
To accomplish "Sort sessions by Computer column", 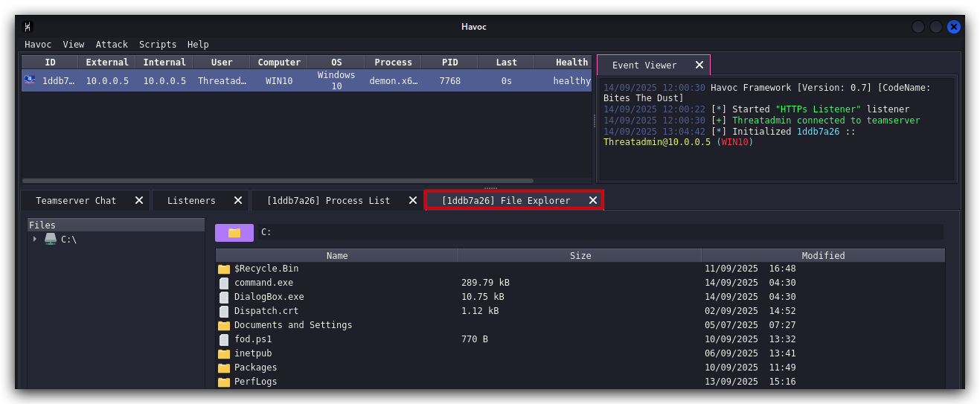I will click(279, 62).
